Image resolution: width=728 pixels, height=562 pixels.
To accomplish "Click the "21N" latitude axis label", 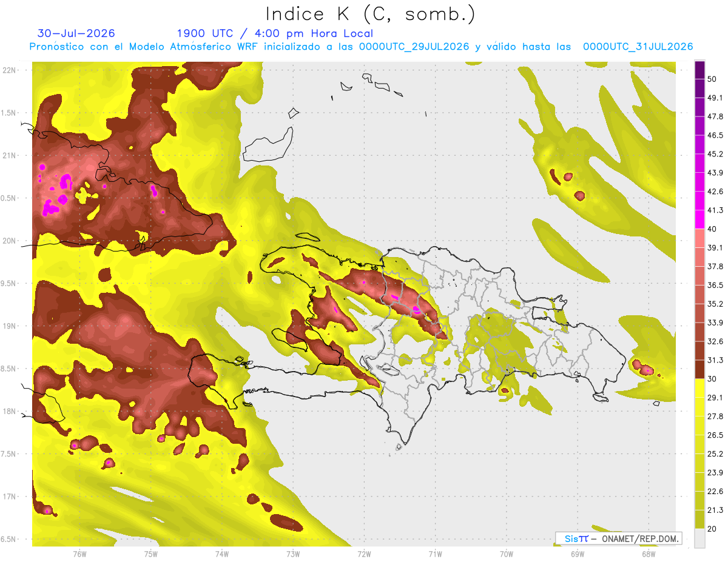I will [10, 155].
